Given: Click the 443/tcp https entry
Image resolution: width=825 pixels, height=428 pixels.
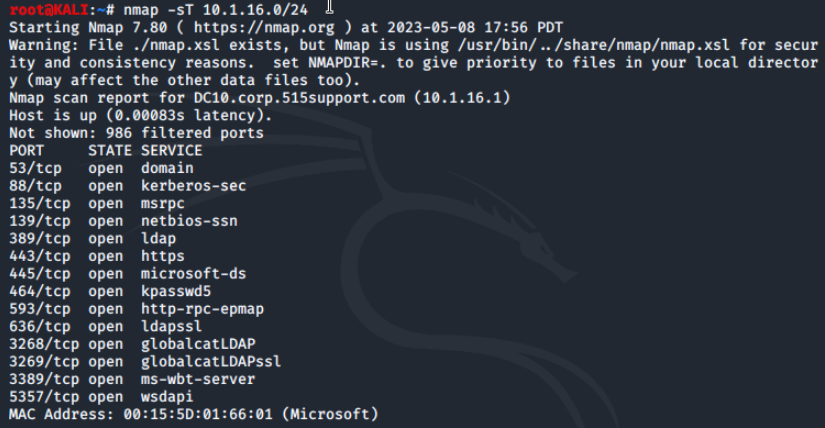Looking at the screenshot, I should click(97, 256).
